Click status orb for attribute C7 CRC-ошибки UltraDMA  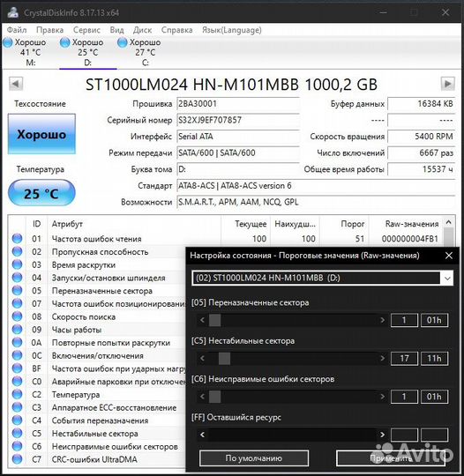click(17, 458)
